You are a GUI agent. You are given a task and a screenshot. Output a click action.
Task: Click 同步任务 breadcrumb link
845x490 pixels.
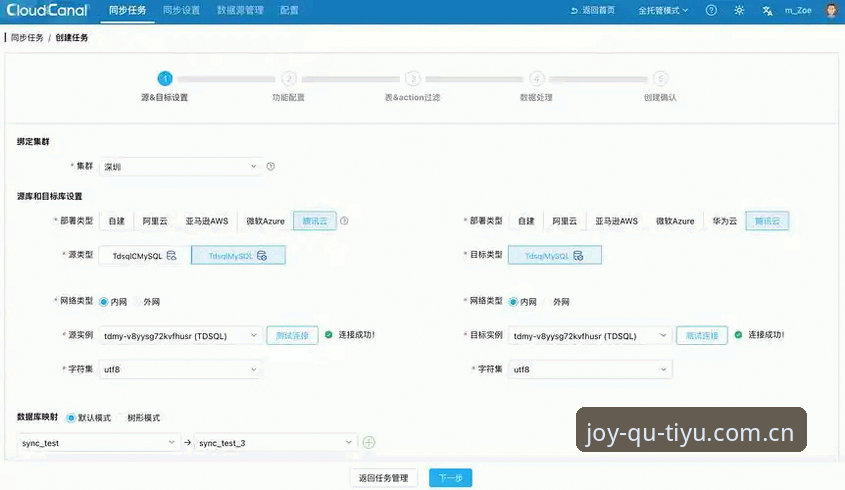pyautogui.click(x=27, y=38)
